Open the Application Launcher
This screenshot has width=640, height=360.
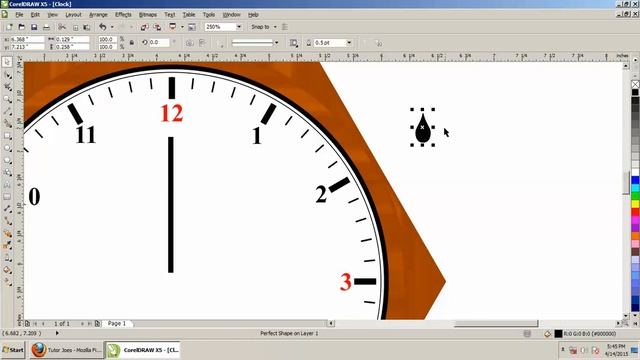(173, 27)
